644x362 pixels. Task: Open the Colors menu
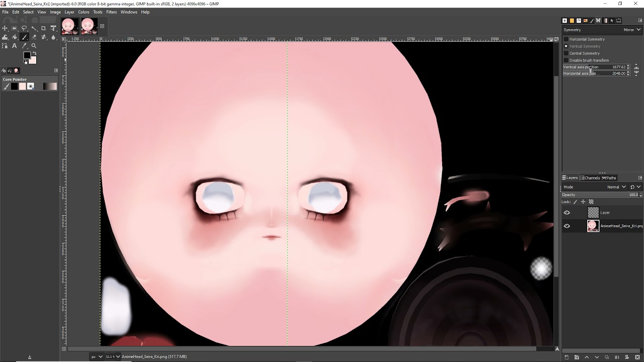[84, 12]
